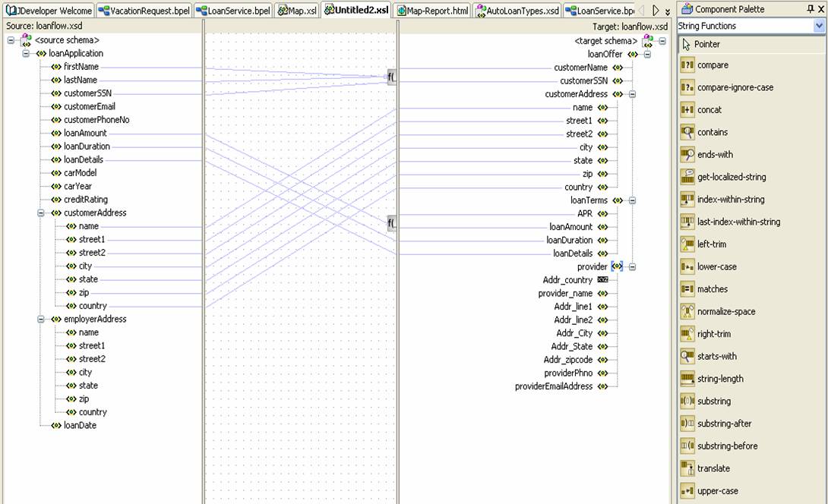Click the upper-case function icon

pyautogui.click(x=687, y=491)
